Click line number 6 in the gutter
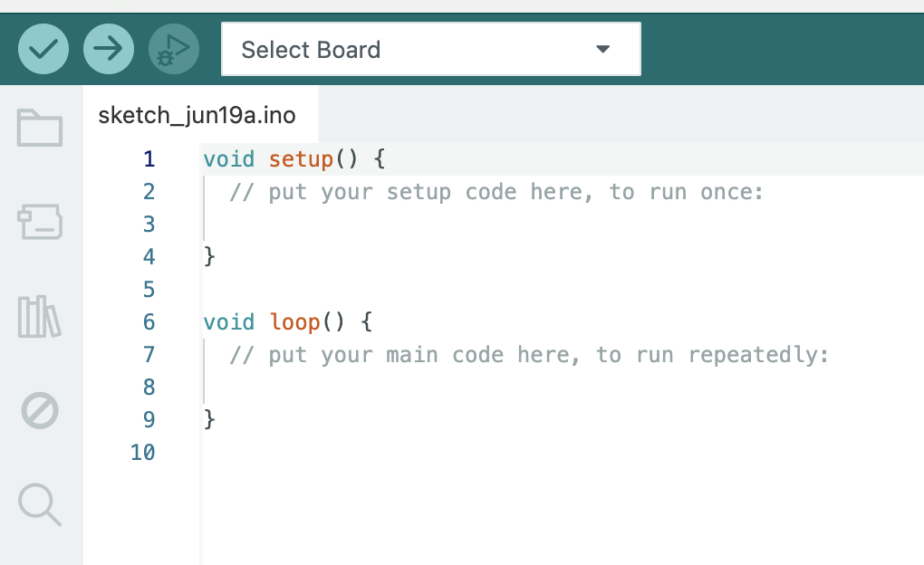The width and height of the screenshot is (924, 565). pyautogui.click(x=149, y=322)
